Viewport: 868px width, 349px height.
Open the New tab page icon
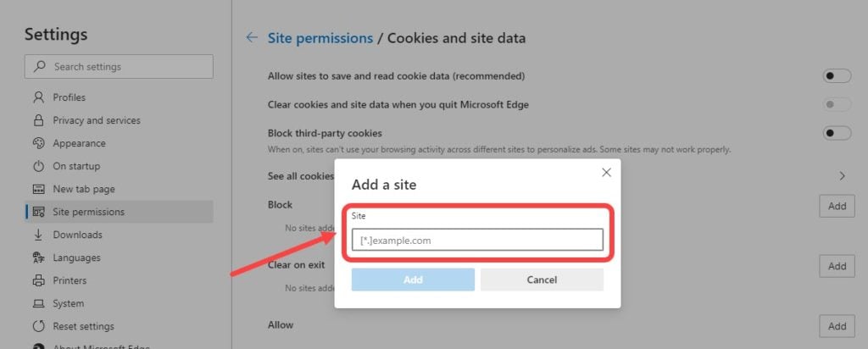[x=38, y=189]
